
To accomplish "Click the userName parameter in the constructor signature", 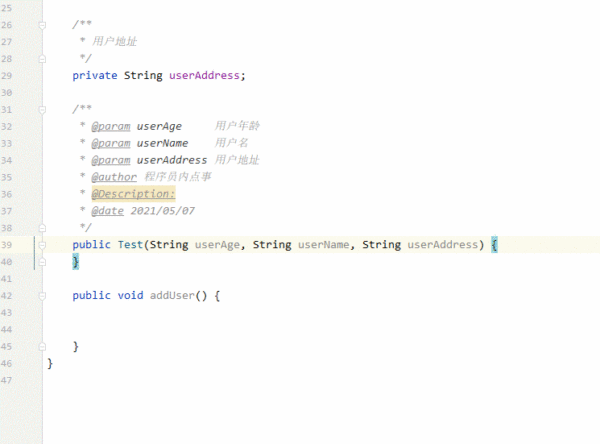I will (324, 245).
